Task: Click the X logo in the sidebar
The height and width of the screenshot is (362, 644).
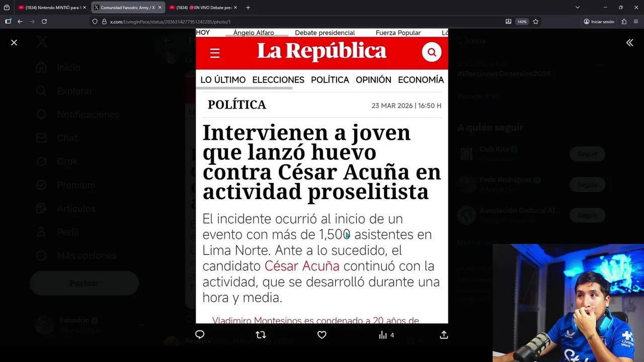Action: (42, 42)
